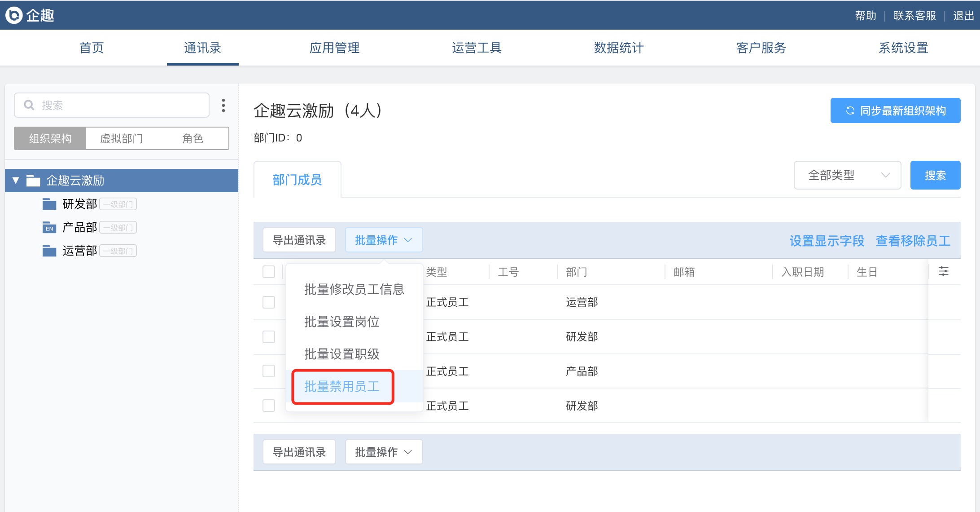Screen dimensions: 980x512
Task: Select 批量禁用员工 from the menu
Action: pyautogui.click(x=354, y=386)
